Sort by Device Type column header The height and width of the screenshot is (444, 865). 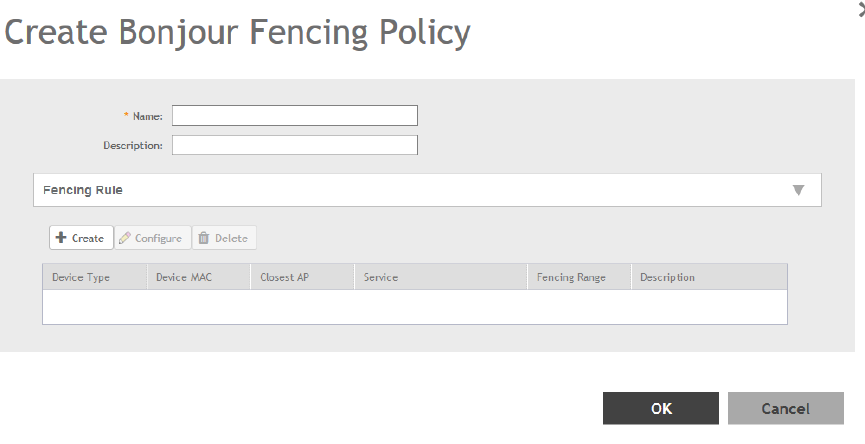coord(81,277)
